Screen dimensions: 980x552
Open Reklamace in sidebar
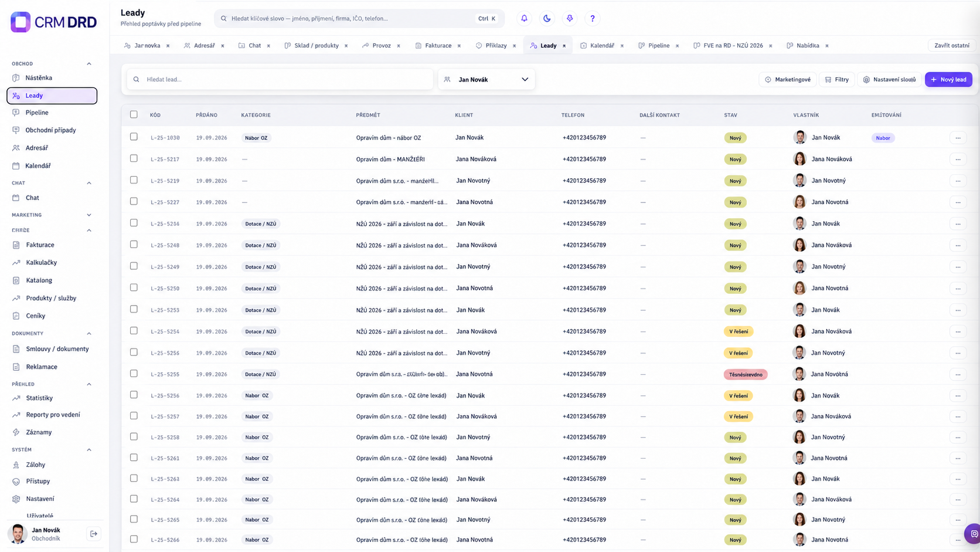(x=42, y=367)
